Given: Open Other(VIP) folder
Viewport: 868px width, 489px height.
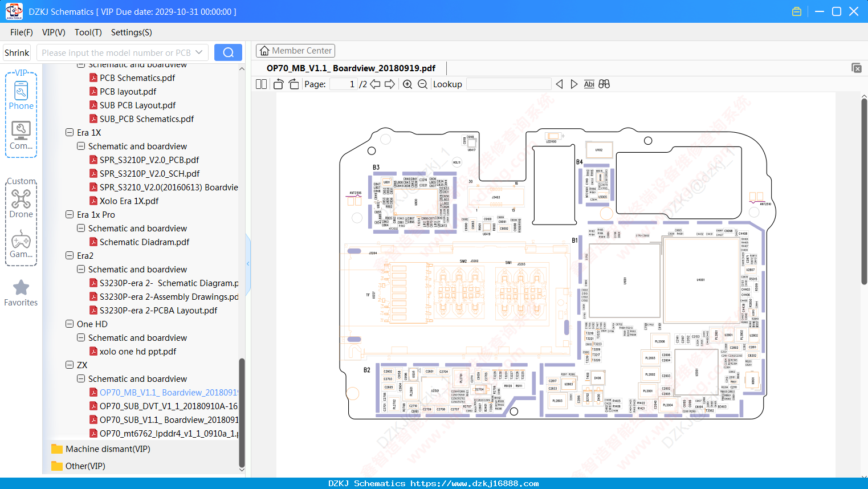Looking at the screenshot, I should pos(79,466).
